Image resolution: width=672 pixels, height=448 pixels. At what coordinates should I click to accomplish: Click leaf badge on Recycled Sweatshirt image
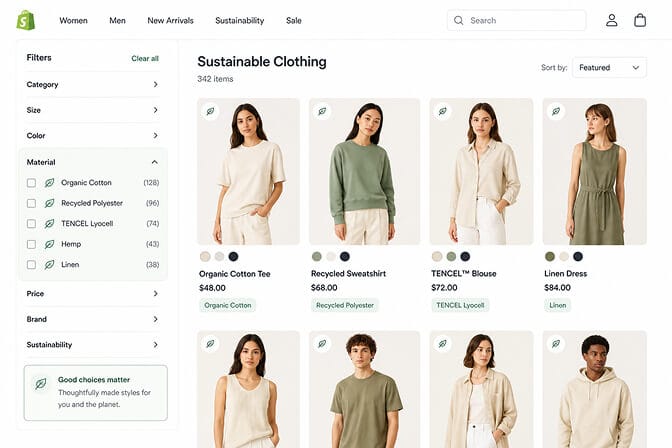(x=322, y=111)
